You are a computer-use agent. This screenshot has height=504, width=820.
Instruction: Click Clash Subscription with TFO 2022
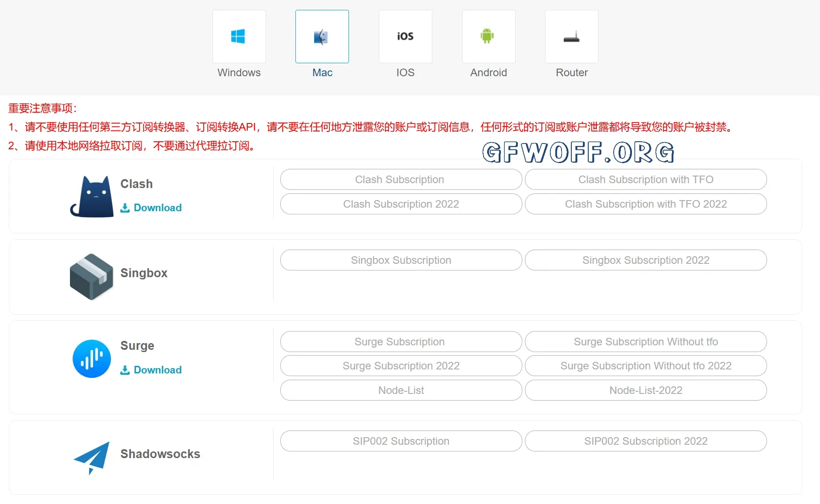click(646, 204)
